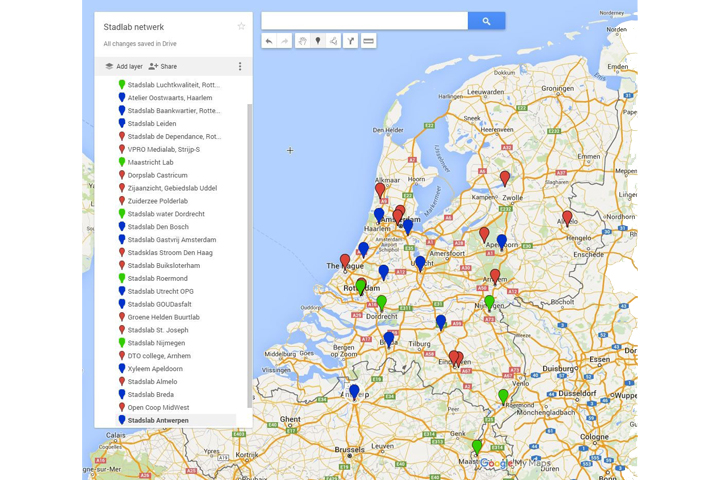Screen dimensions: 720x480
Task: Select the Measure distances ruler tool
Action: [368, 41]
